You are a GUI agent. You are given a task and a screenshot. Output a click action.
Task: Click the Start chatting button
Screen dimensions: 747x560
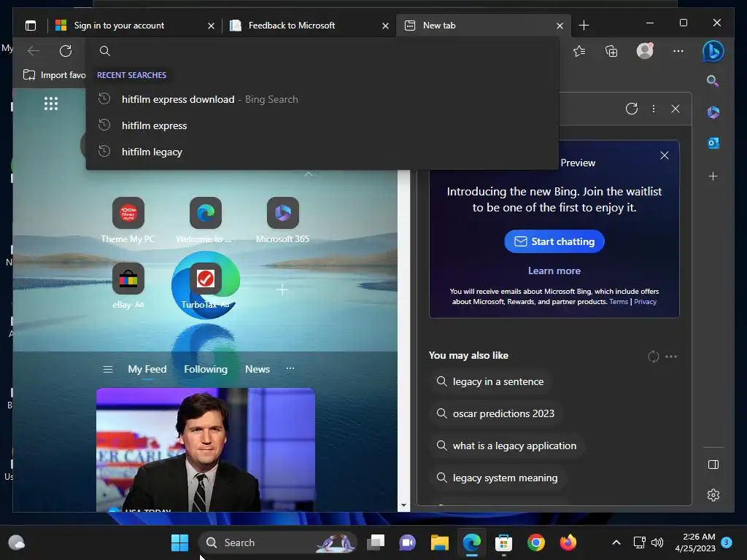(554, 241)
